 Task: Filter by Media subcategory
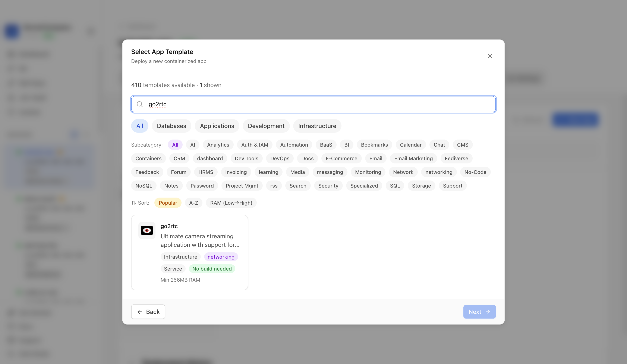point(297,172)
